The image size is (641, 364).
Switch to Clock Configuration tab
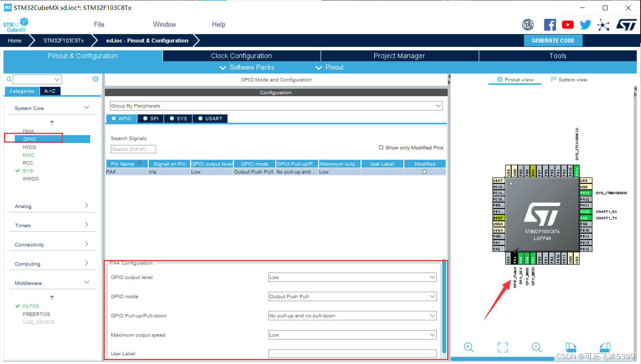coord(242,56)
